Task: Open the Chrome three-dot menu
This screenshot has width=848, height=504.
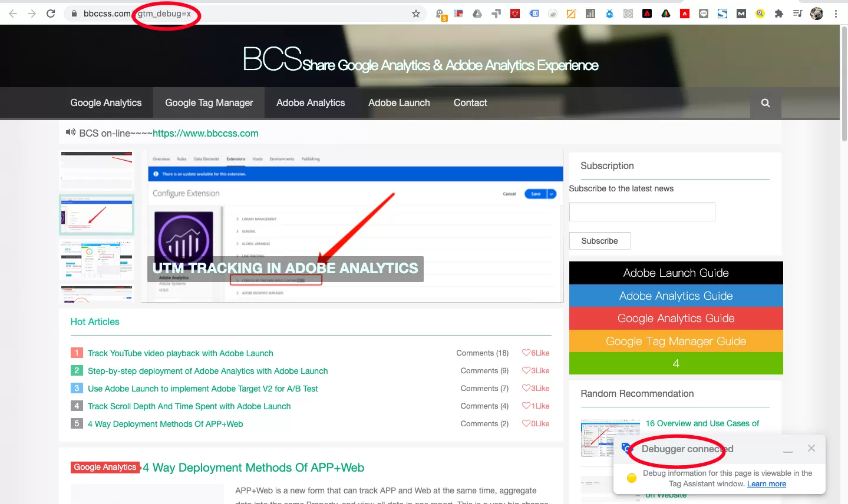Action: pyautogui.click(x=836, y=14)
